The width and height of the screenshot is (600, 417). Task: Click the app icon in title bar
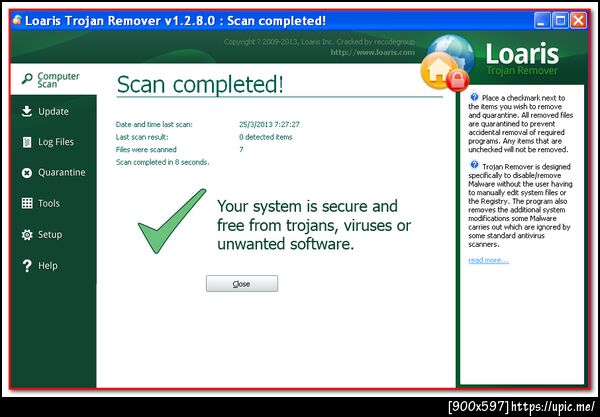[x=17, y=20]
